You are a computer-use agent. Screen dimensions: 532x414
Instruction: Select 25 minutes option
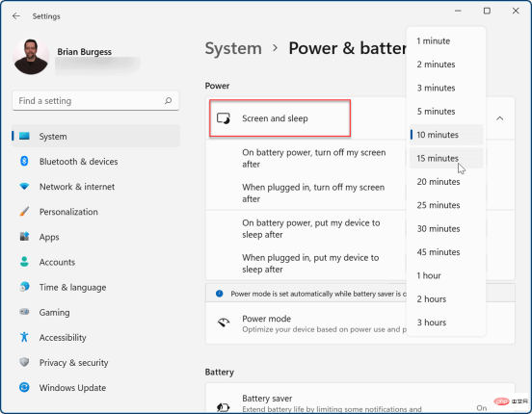(446, 205)
